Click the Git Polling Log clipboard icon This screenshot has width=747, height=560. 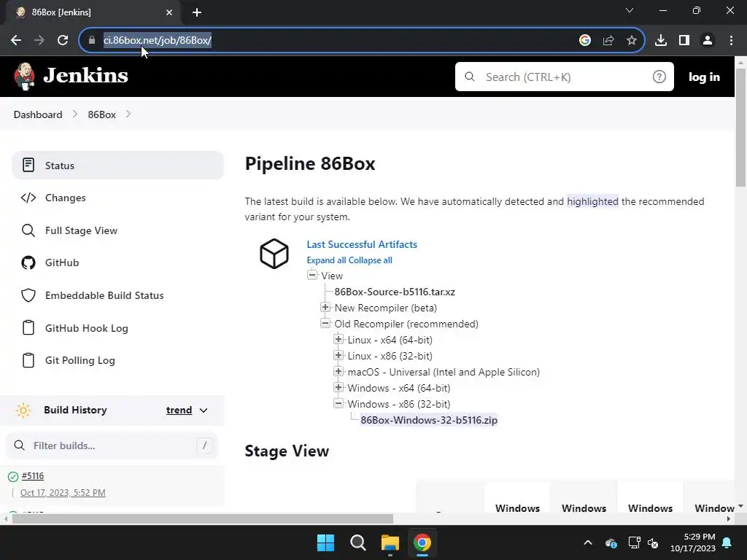[28, 360]
